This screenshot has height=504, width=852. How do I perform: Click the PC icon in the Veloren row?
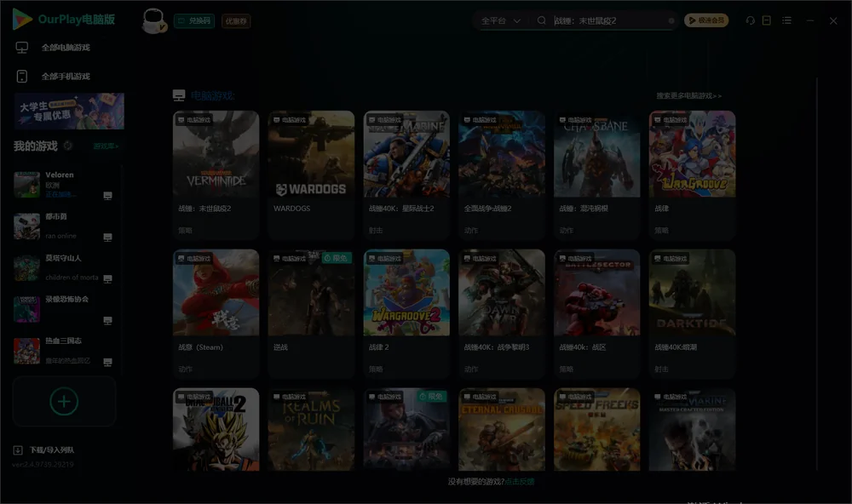[107, 196]
